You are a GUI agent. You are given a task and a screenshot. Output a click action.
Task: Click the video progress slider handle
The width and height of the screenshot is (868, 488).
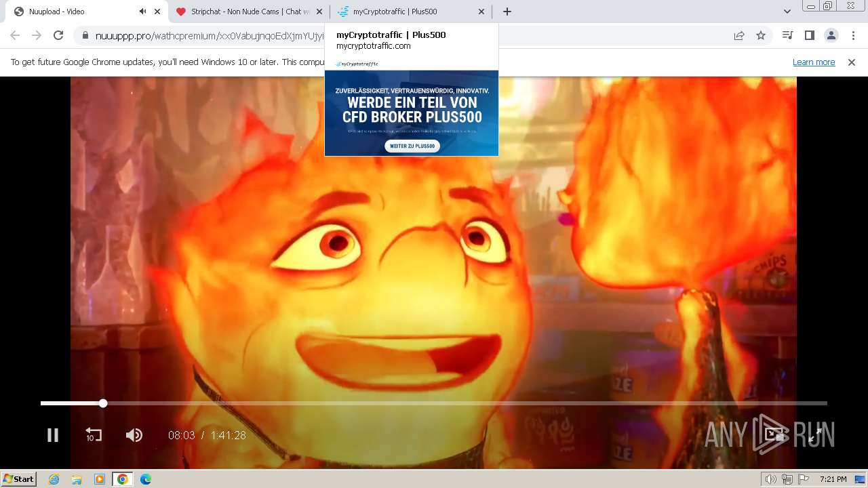[103, 403]
